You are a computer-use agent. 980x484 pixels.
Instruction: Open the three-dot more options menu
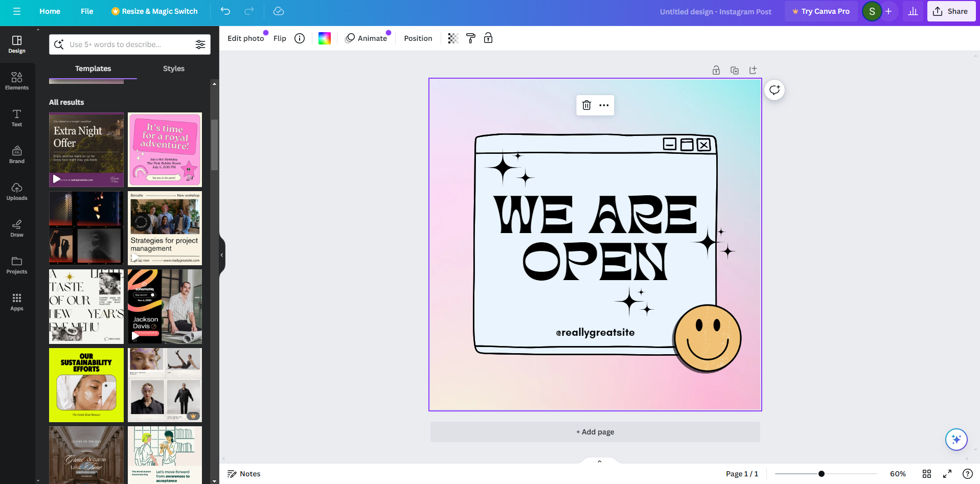tap(604, 105)
